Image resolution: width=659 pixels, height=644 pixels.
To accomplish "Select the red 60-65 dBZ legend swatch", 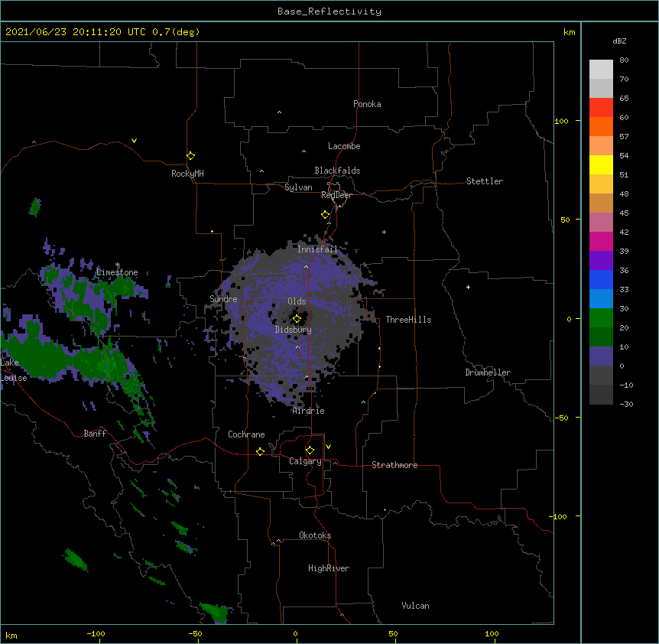I will click(601, 108).
